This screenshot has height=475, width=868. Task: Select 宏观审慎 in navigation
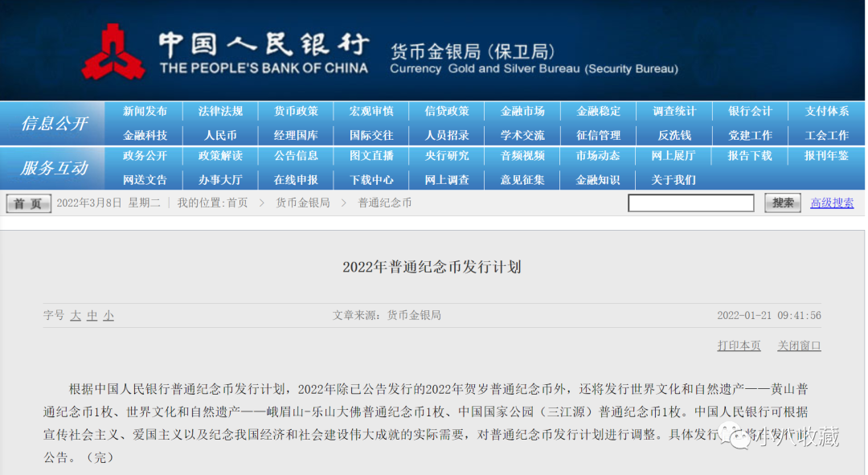coord(371,111)
